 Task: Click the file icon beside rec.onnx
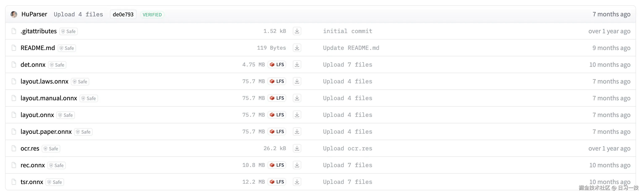[x=14, y=165]
